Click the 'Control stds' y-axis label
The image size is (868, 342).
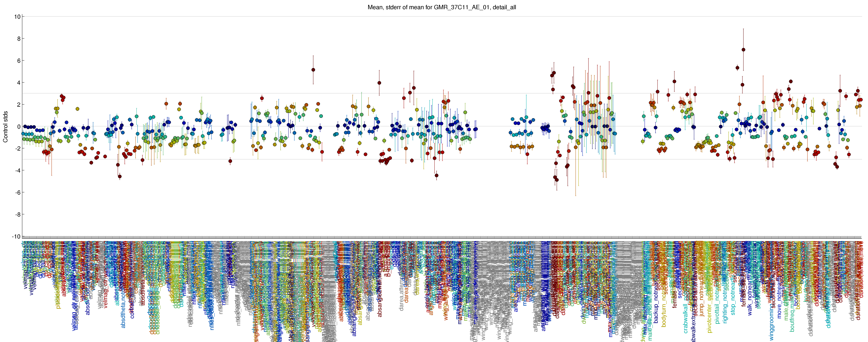(x=5, y=127)
